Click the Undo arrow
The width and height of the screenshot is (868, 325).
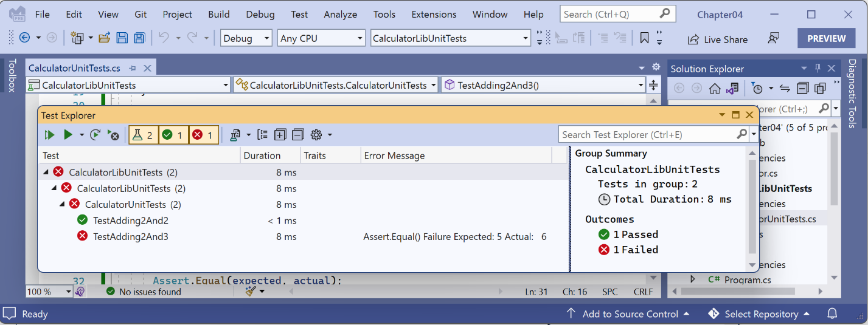[163, 38]
